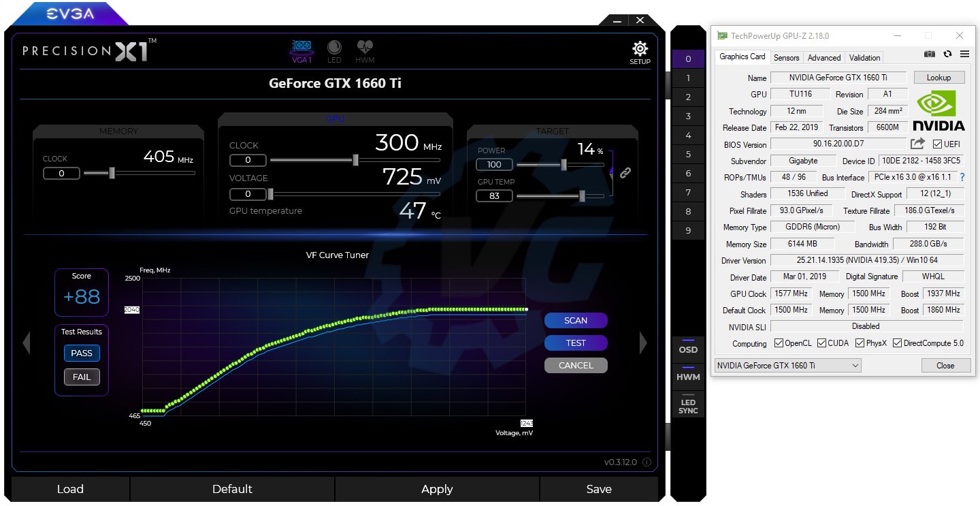Screen dimensions: 980x506
Task: Select the LED control icon
Action: pyautogui.click(x=334, y=48)
